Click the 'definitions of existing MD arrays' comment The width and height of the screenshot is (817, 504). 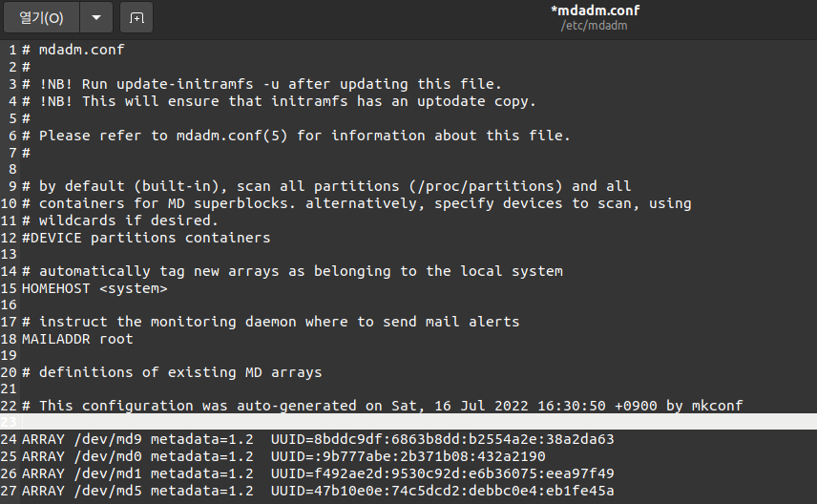(x=172, y=372)
